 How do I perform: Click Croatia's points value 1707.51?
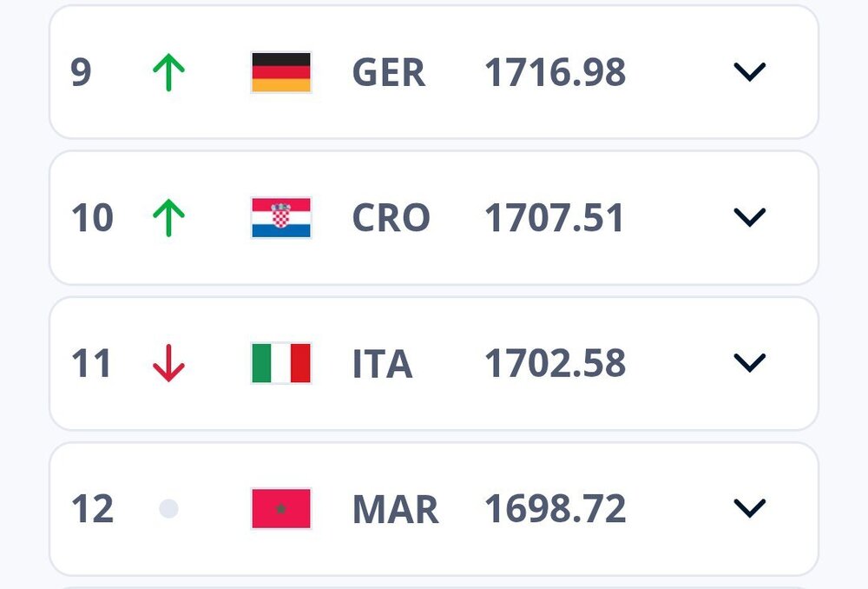click(x=554, y=218)
